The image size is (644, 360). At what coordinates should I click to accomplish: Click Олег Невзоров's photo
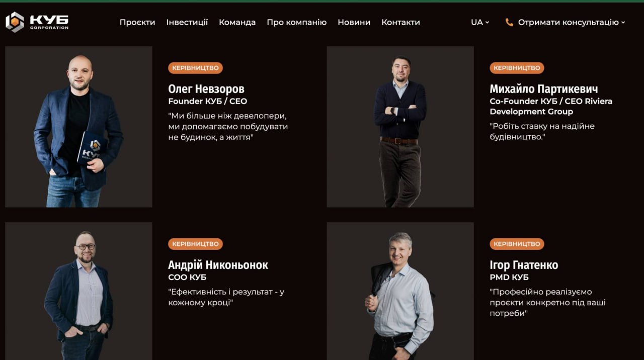(78, 127)
